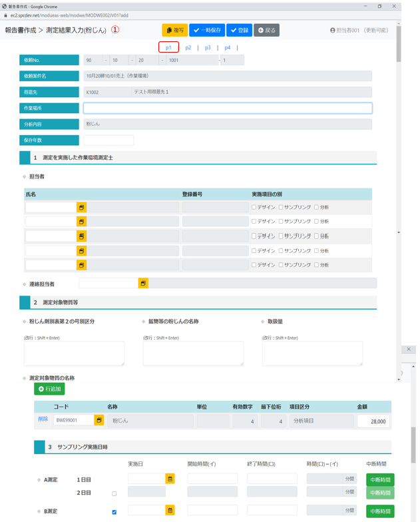Image resolution: width=420 pixels, height=522 pixels.
Task: Click A測定 1日目 終了時間 field
Action: point(272,479)
